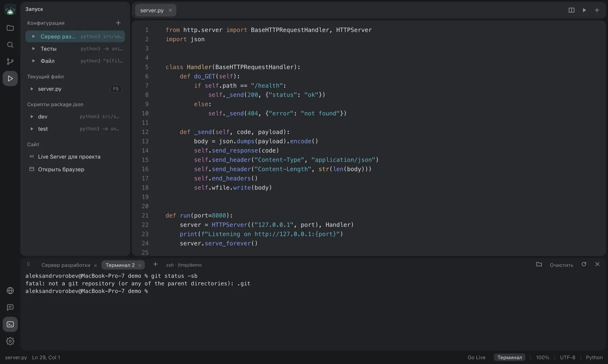Image resolution: width=608 pixels, height=364 pixels.
Task: Run the current file server.py arrow
Action: point(32,89)
